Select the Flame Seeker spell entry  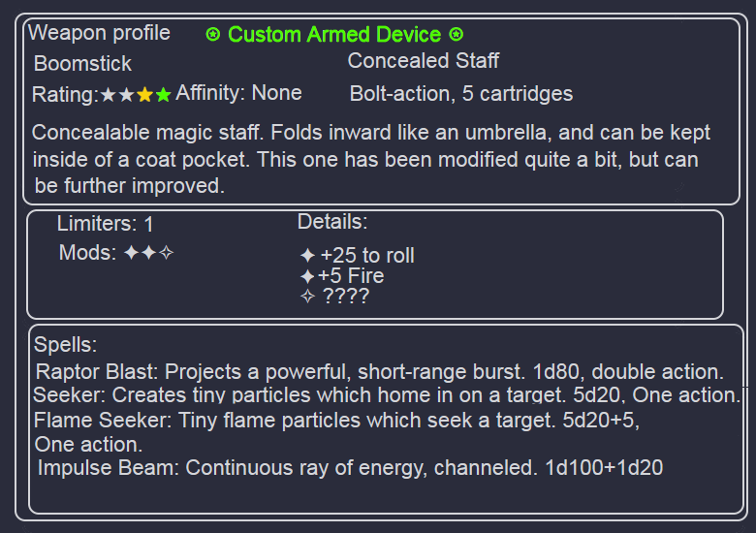pos(336,432)
